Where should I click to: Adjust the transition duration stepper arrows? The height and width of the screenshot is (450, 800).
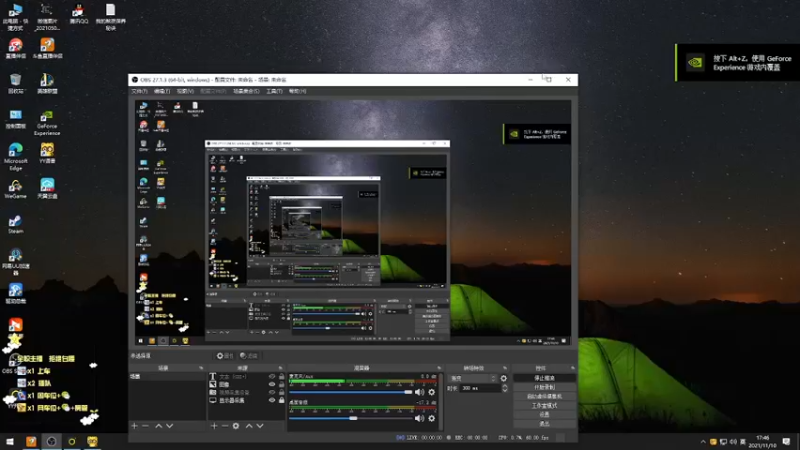pos(505,388)
